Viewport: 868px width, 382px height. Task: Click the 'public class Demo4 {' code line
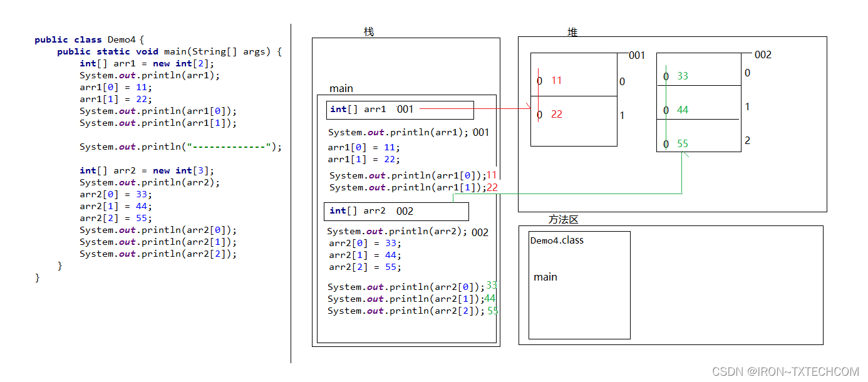coord(90,39)
